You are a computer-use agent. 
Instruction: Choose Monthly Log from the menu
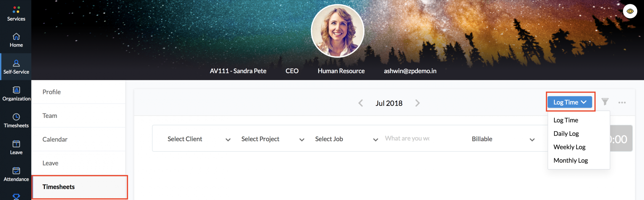(x=571, y=160)
